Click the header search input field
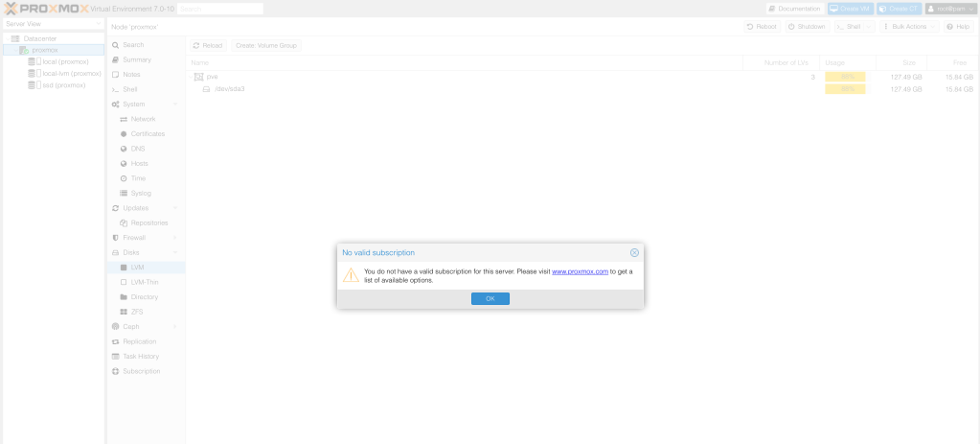This screenshot has height=444, width=980. coord(220,9)
